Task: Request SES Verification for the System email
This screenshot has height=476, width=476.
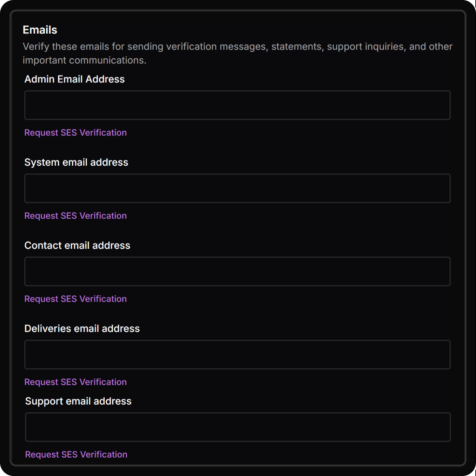Action: click(x=76, y=215)
